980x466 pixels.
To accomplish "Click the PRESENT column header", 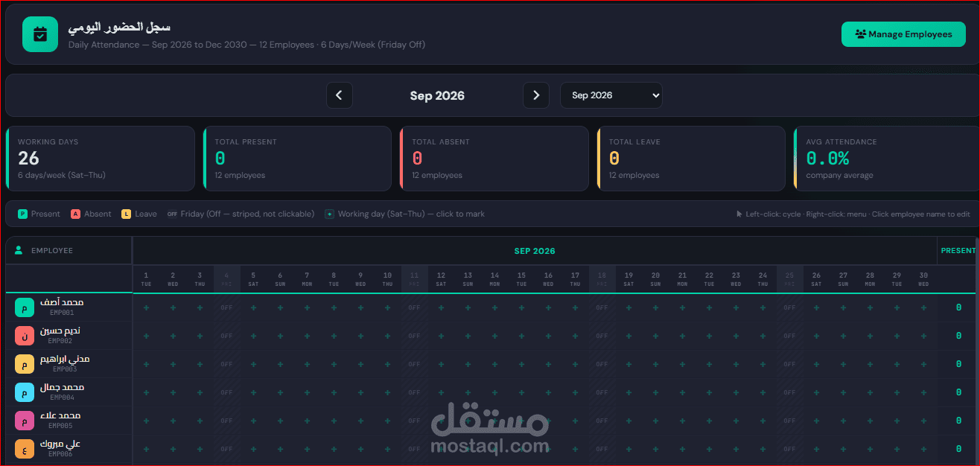I will coord(958,251).
